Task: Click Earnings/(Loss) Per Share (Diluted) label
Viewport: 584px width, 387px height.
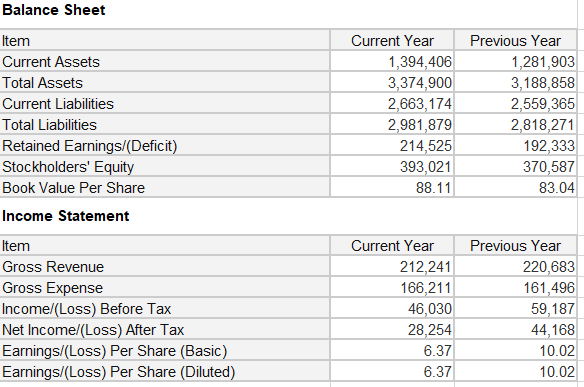Action: pyautogui.click(x=118, y=372)
